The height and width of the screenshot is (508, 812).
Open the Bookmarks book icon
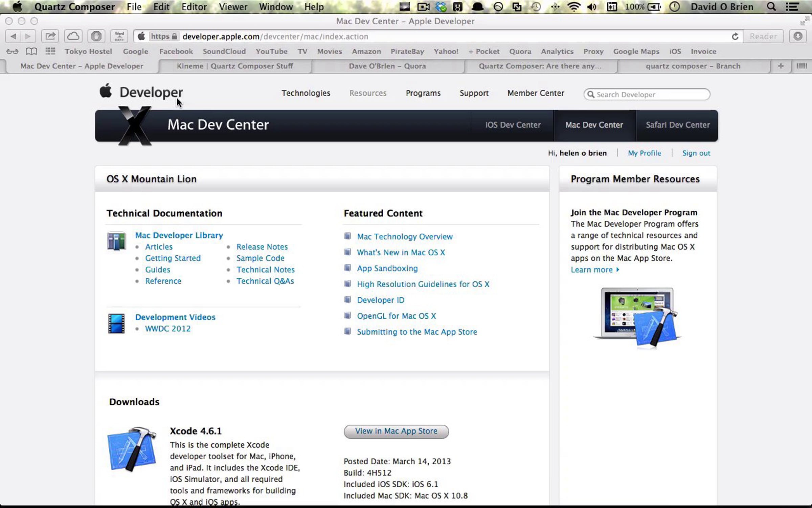(x=31, y=51)
